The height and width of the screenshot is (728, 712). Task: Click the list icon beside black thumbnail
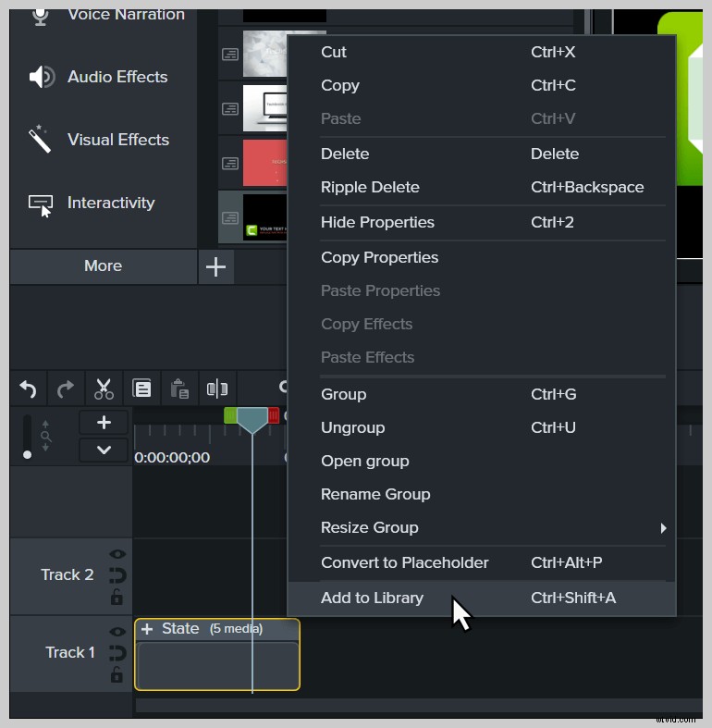pyautogui.click(x=230, y=218)
